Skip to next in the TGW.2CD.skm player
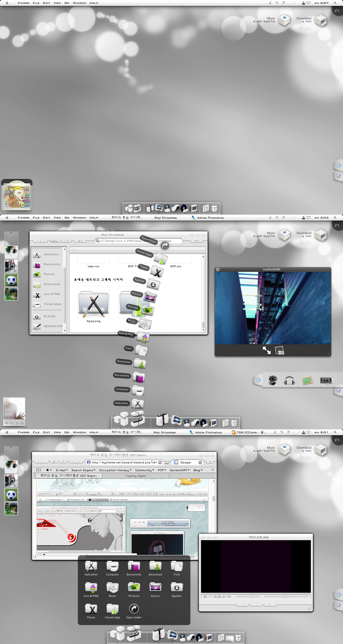 (x=270, y=605)
